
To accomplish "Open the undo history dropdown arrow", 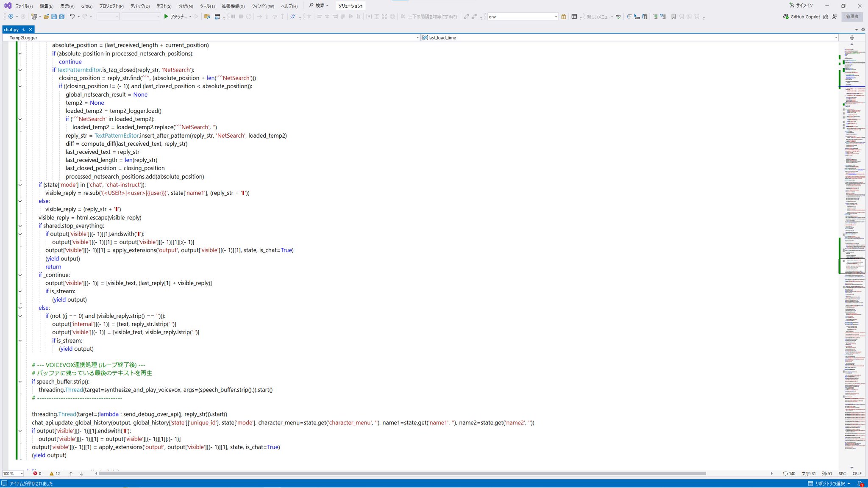I will (78, 17).
